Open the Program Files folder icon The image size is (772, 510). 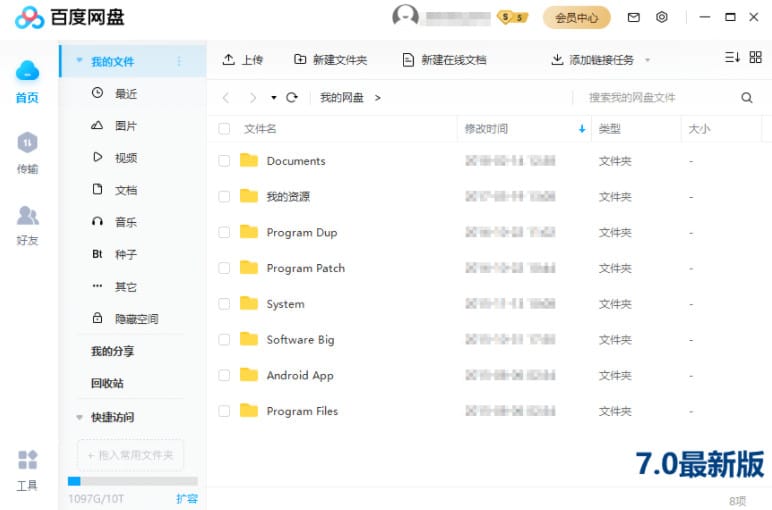coord(249,411)
